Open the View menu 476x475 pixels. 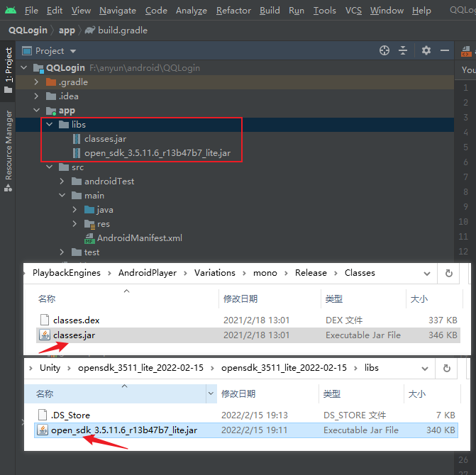pos(81,11)
